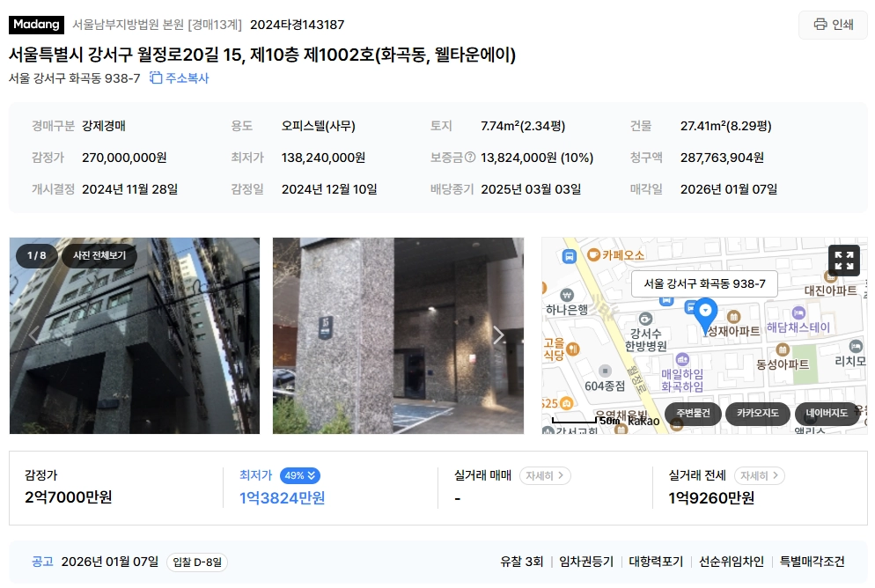Screen dimensions: 875x588
Task: Show nearby listings with 주변물건
Action: coord(693,414)
